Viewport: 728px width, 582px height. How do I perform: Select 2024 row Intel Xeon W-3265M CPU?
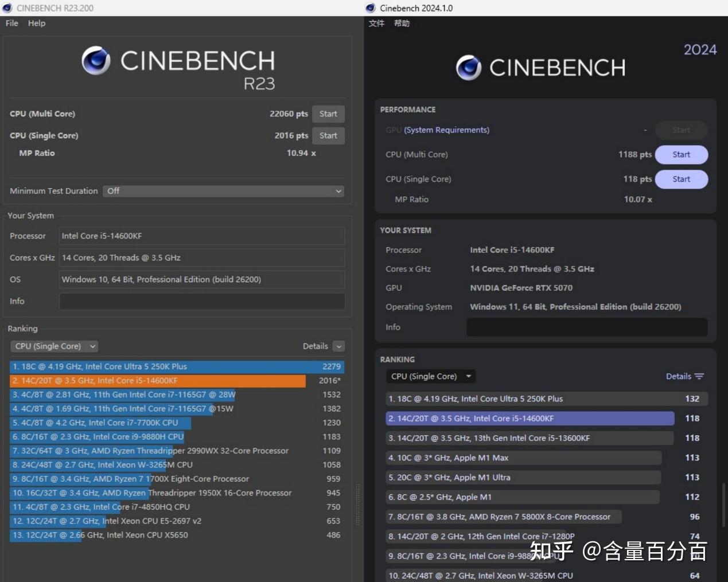[547, 575]
